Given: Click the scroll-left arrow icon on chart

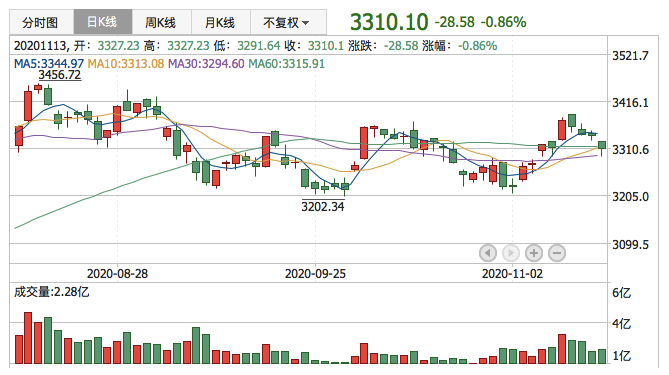Looking at the screenshot, I should (488, 253).
